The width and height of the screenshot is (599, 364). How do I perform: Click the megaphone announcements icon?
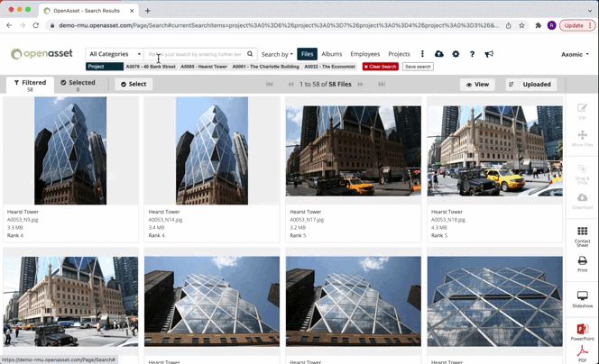489,54
